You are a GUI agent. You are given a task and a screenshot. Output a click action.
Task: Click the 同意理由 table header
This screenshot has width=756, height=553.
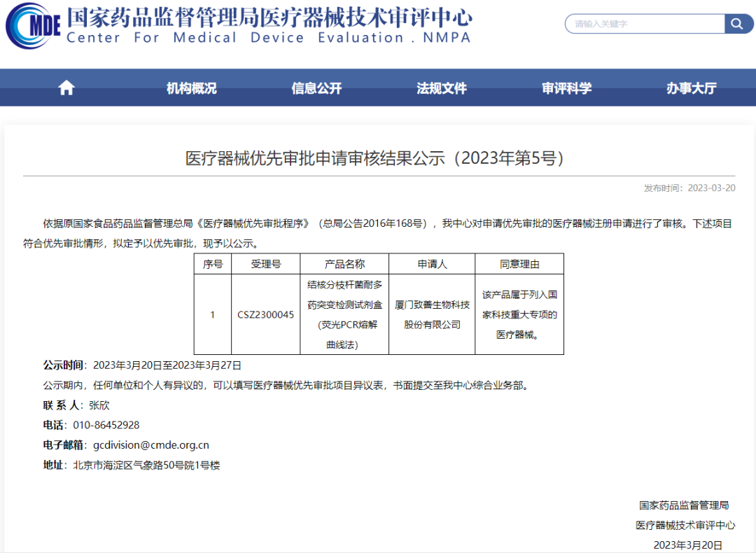click(519, 263)
